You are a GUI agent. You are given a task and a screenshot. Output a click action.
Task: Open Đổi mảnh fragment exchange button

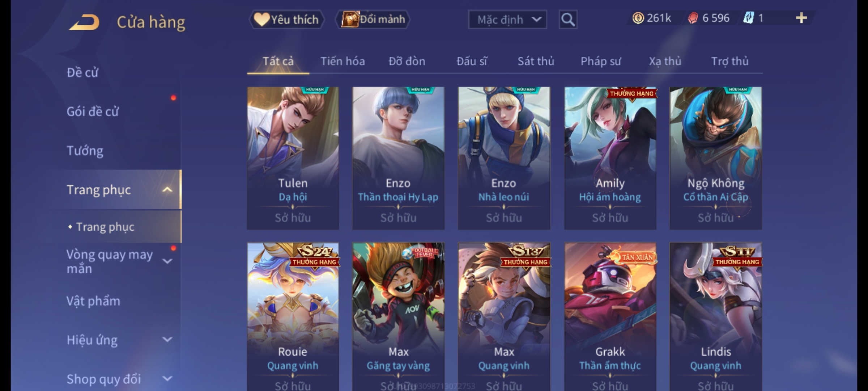(x=373, y=19)
